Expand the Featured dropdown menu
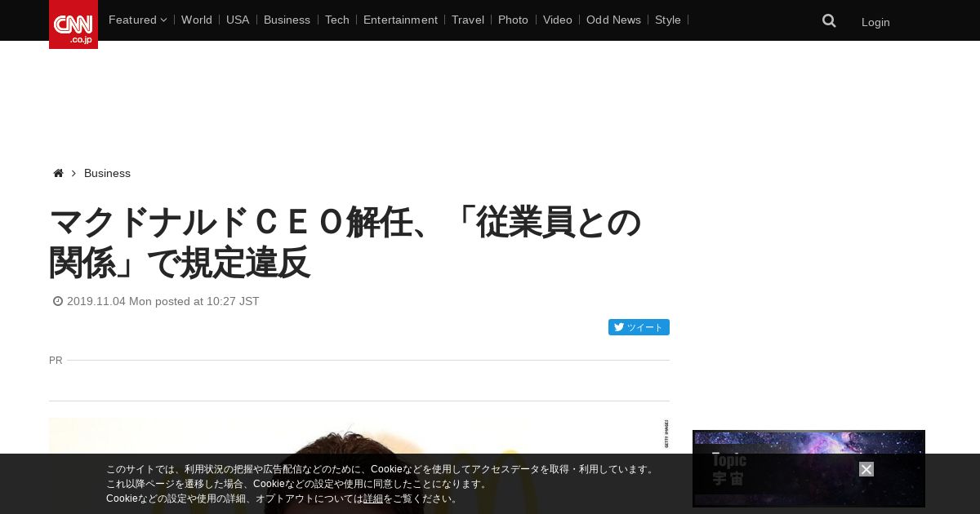Screen dimensions: 980x514 [137, 20]
